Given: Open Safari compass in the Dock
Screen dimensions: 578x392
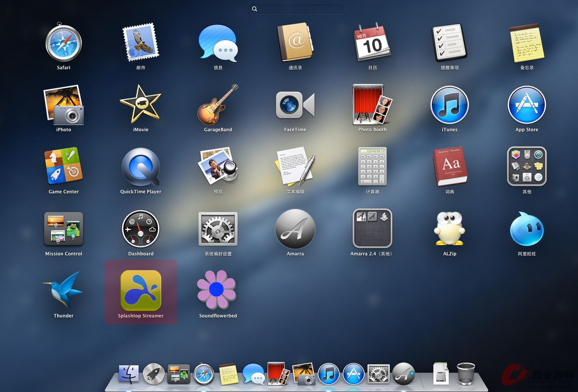Looking at the screenshot, I should [x=204, y=374].
